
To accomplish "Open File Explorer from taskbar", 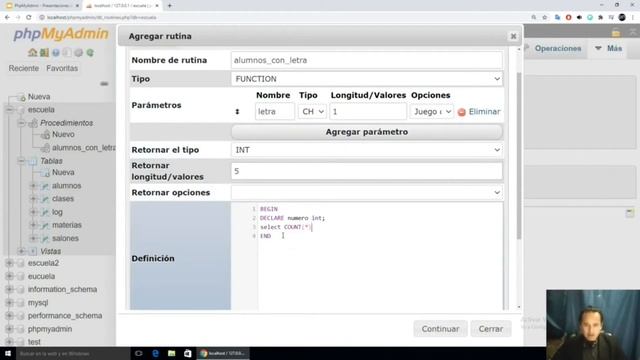I will [171, 353].
